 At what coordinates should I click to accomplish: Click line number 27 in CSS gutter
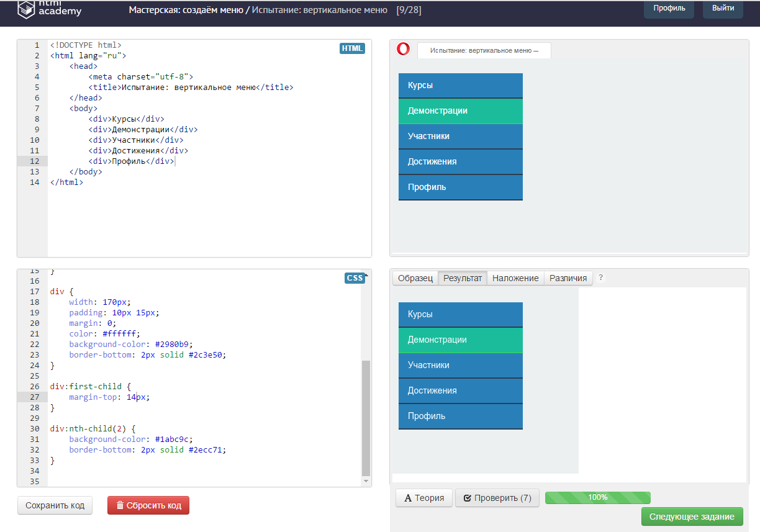click(x=34, y=397)
